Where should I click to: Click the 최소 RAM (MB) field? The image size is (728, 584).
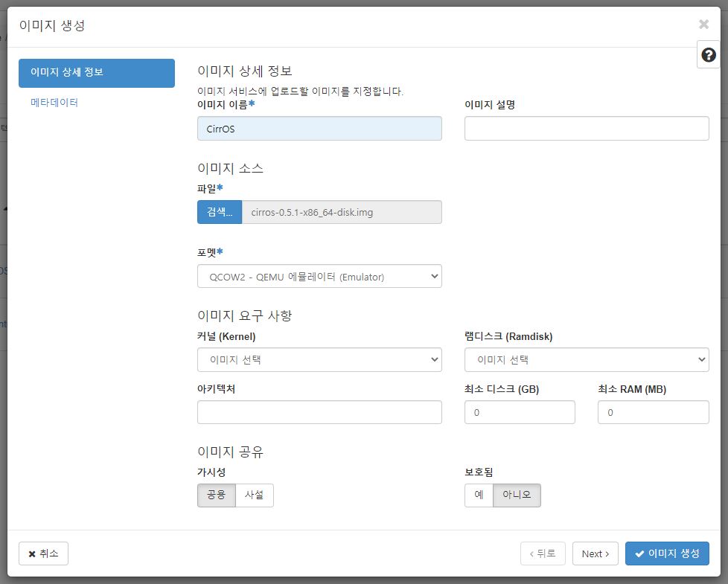click(x=654, y=412)
